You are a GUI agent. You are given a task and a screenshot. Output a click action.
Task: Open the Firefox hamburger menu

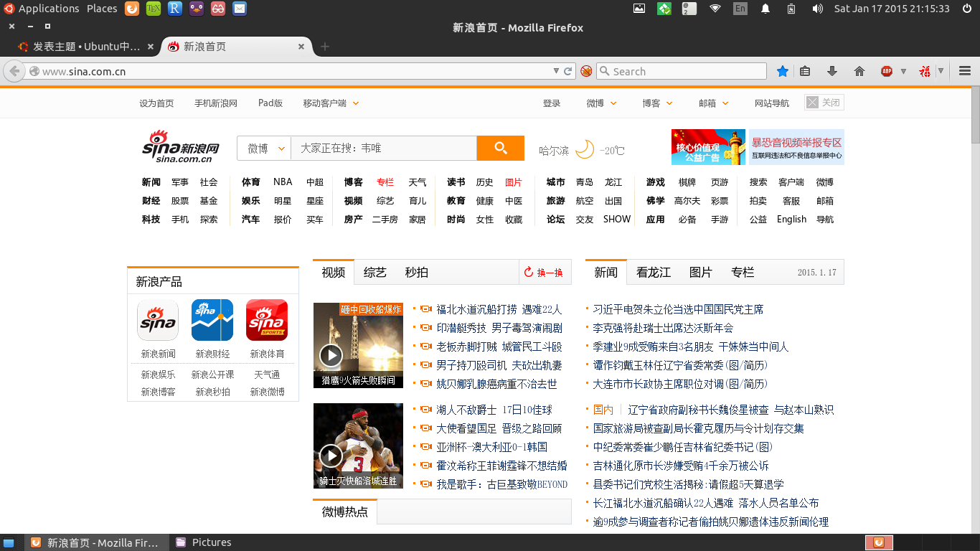coord(965,71)
